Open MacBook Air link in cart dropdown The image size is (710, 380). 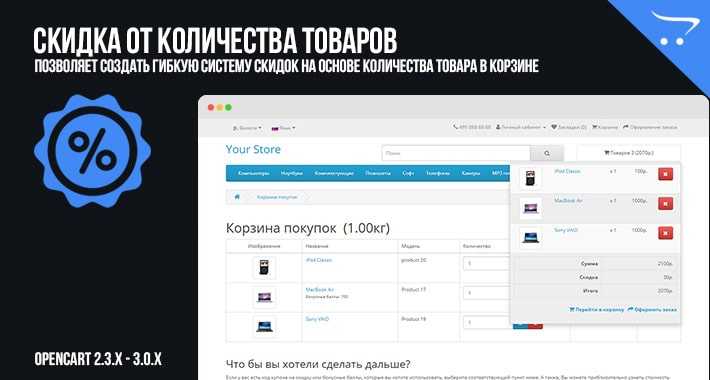tap(568, 200)
